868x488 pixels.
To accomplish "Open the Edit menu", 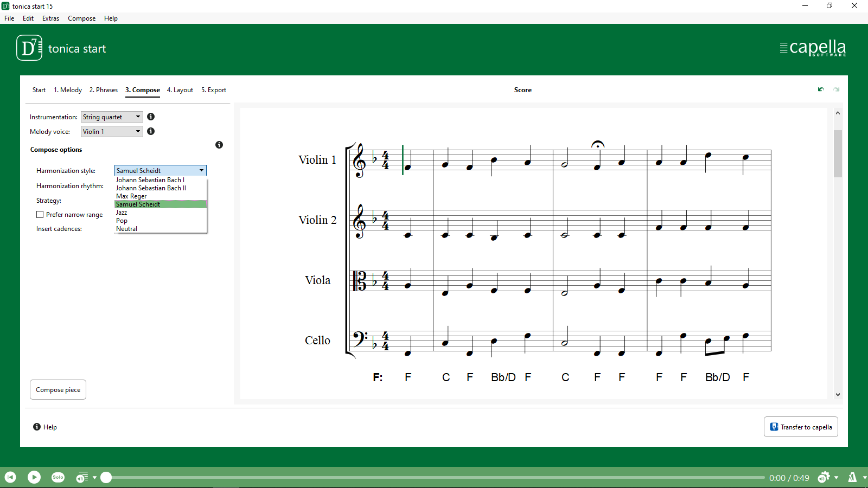I will click(x=28, y=18).
